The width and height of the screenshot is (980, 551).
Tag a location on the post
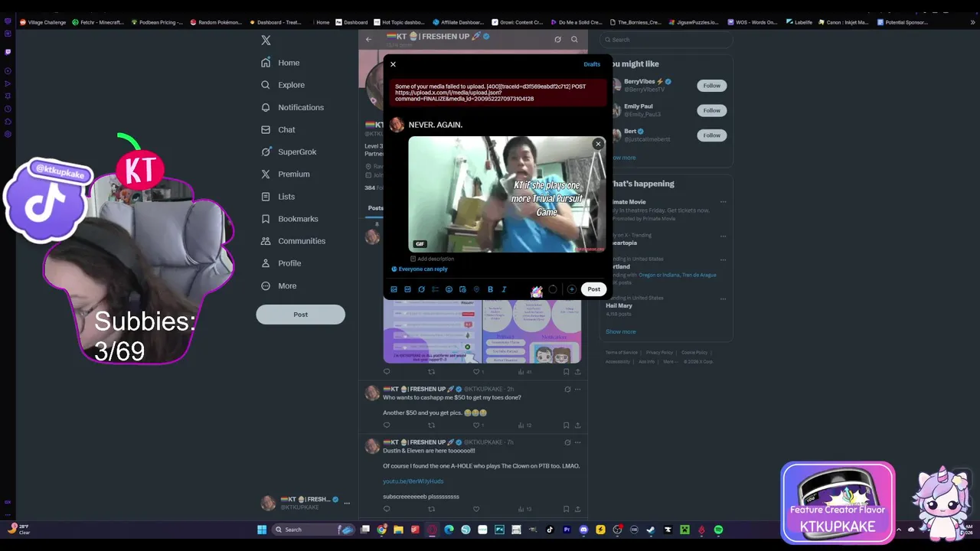click(476, 289)
